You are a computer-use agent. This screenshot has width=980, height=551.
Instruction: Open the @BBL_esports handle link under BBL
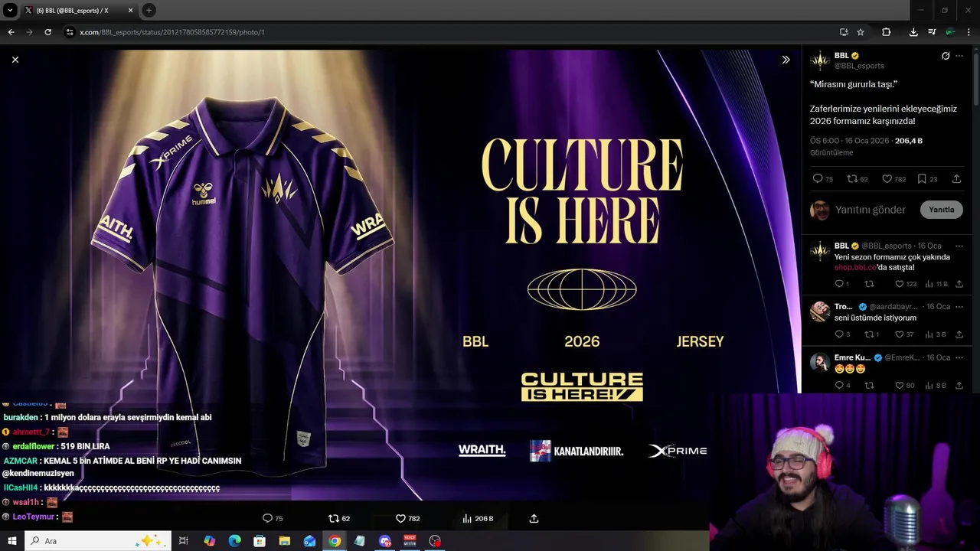tap(859, 66)
